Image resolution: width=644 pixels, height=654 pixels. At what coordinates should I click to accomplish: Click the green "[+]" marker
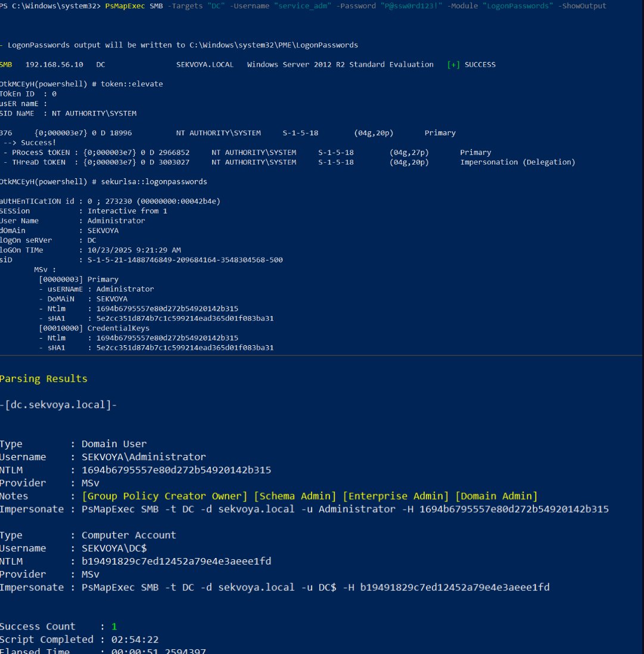[x=453, y=64]
